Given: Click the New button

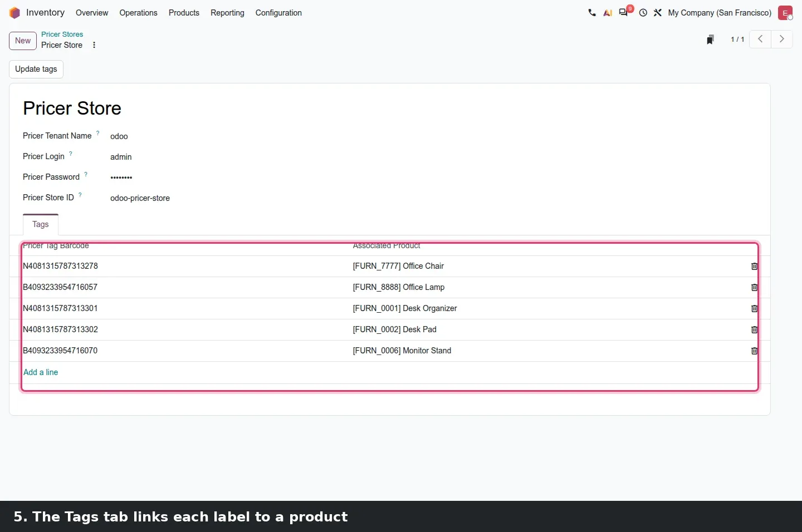Looking at the screenshot, I should click(23, 41).
